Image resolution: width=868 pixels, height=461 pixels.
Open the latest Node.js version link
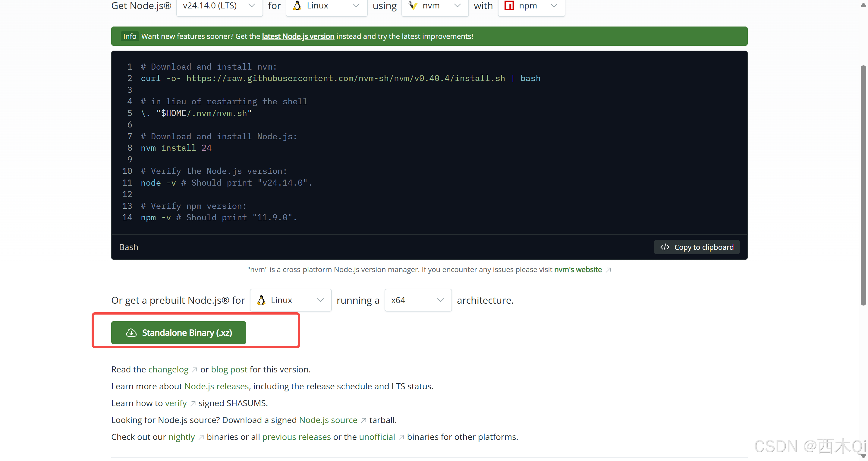[x=298, y=36]
